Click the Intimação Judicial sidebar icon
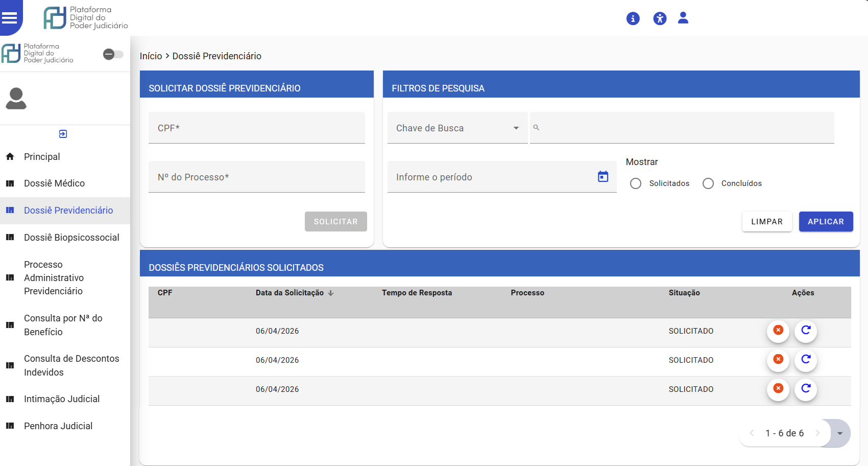Screen dimensions: 868x466 click(10, 399)
